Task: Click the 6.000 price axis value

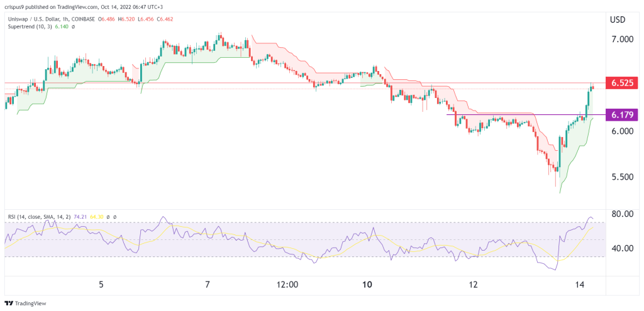Action: [621, 131]
